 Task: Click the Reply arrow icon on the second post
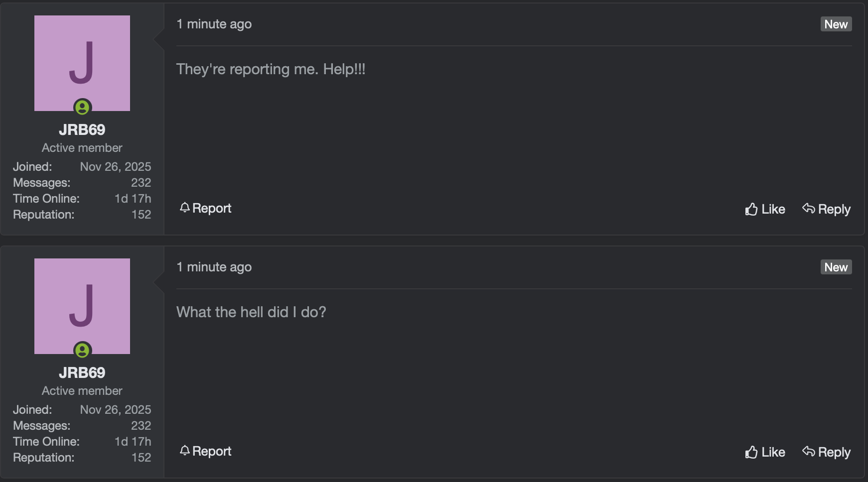[808, 452]
